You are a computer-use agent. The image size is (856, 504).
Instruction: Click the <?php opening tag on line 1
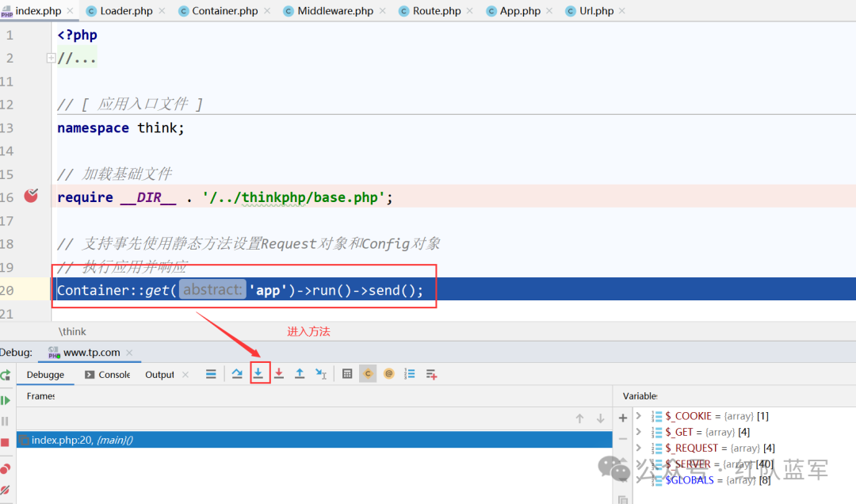[78, 35]
